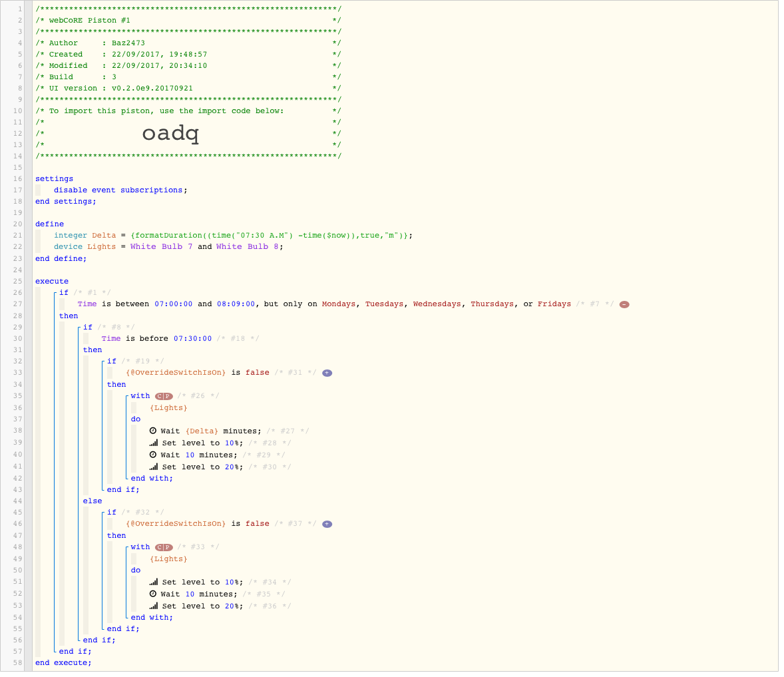Select disable event subscriptions statement
The height and width of the screenshot is (677, 784).
pos(120,190)
